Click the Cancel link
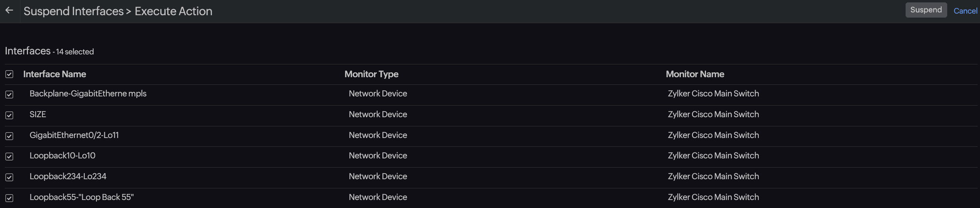The width and height of the screenshot is (980, 208). [x=965, y=11]
